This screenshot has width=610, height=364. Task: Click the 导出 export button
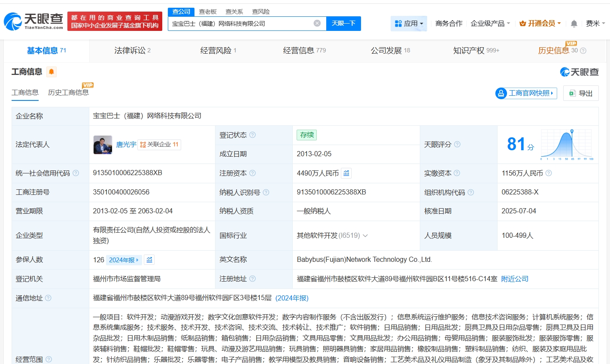point(581,93)
